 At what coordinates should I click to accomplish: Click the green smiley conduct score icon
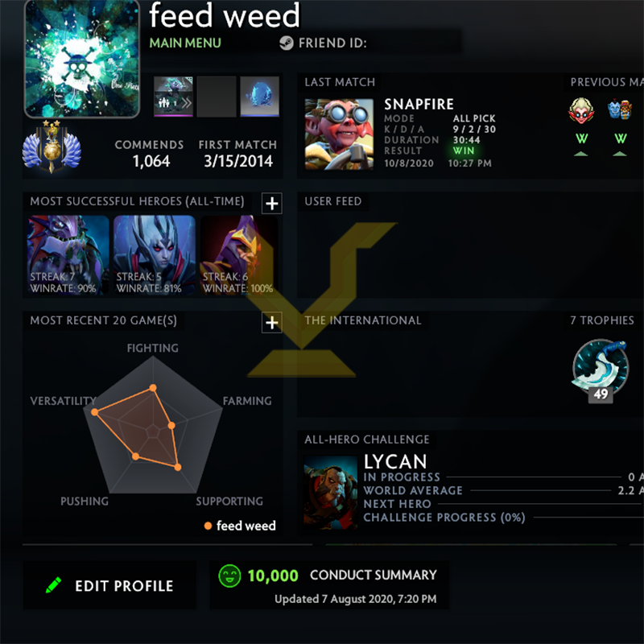tap(229, 576)
